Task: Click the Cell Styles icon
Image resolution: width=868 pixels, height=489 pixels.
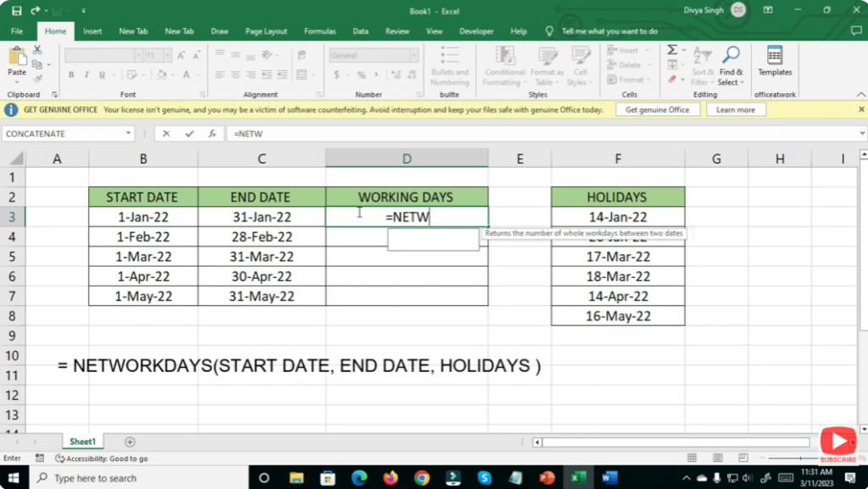Action: click(583, 67)
